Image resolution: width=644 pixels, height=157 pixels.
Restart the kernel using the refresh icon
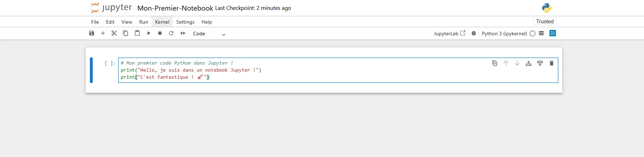(171, 33)
